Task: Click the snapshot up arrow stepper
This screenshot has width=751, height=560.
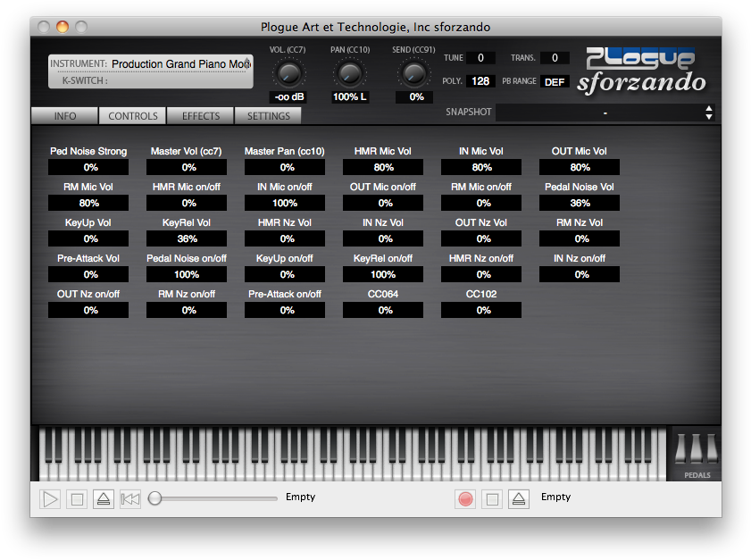Action: click(709, 109)
